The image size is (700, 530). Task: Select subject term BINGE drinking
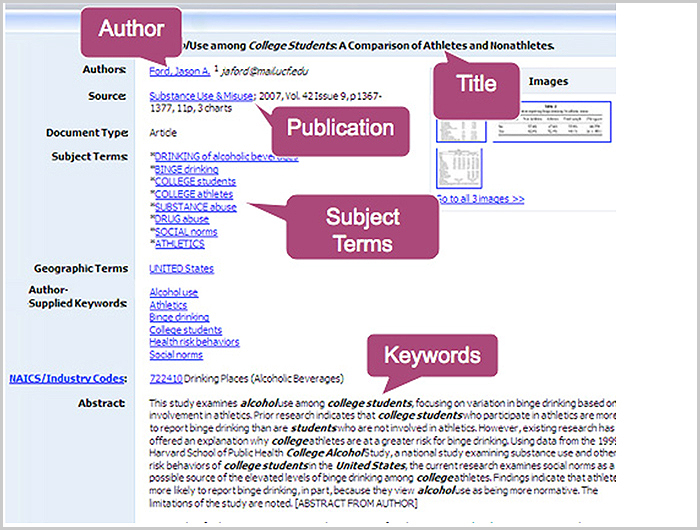[186, 169]
